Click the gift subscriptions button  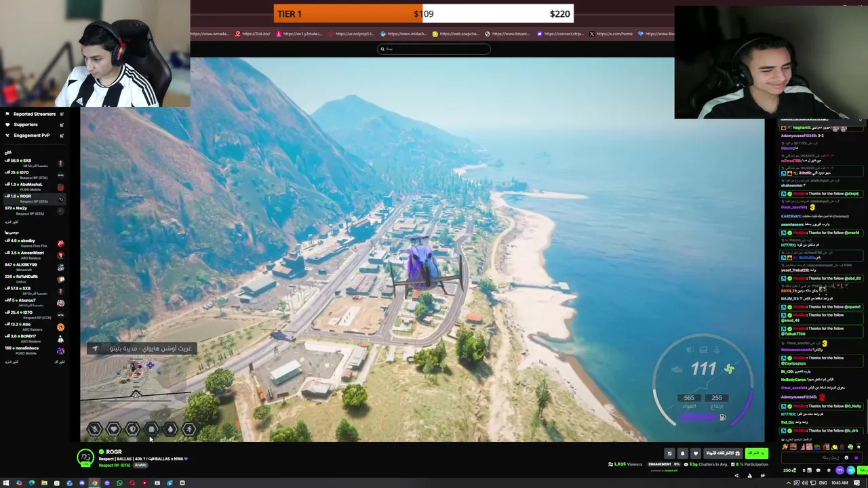point(723,453)
